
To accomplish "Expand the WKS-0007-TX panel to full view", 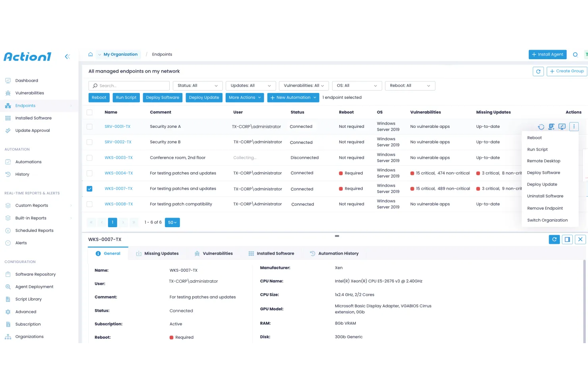I will click(x=567, y=239).
